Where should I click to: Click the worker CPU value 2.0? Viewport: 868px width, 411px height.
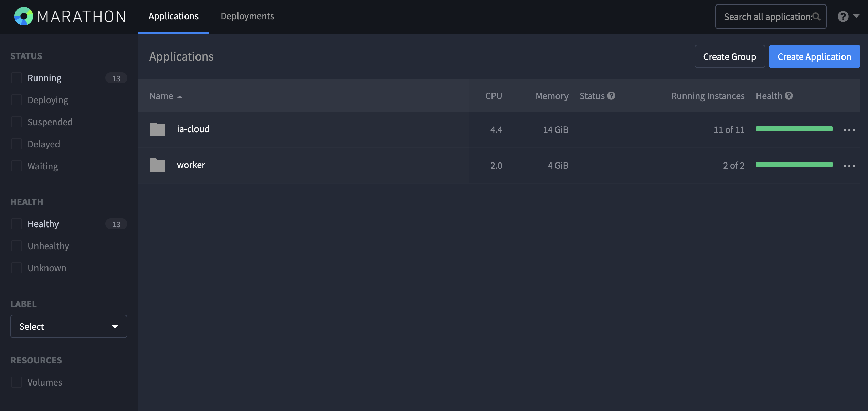click(496, 166)
